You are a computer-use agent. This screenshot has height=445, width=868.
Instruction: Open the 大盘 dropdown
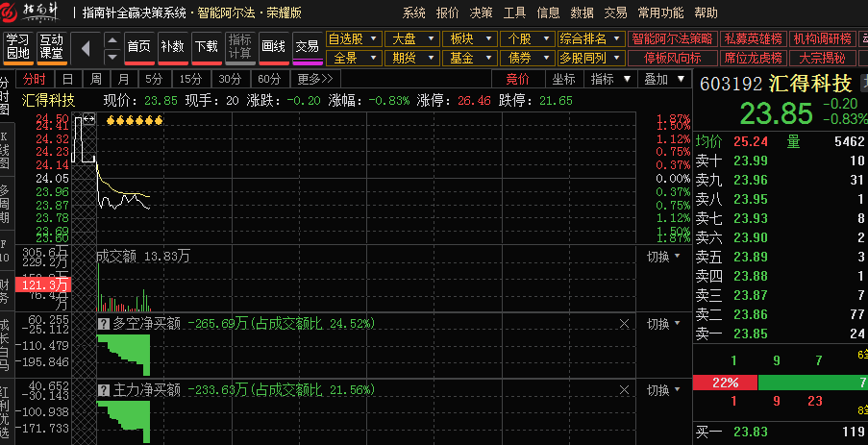point(411,38)
